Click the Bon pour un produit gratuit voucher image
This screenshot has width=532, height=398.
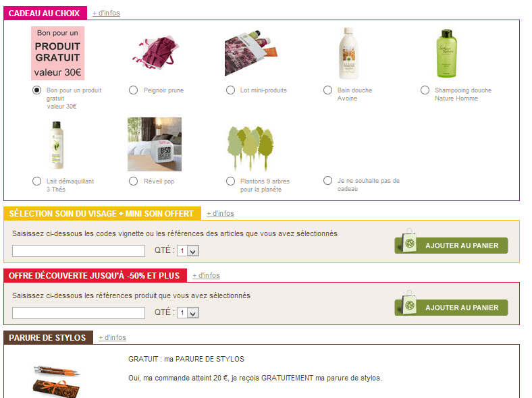(57, 53)
